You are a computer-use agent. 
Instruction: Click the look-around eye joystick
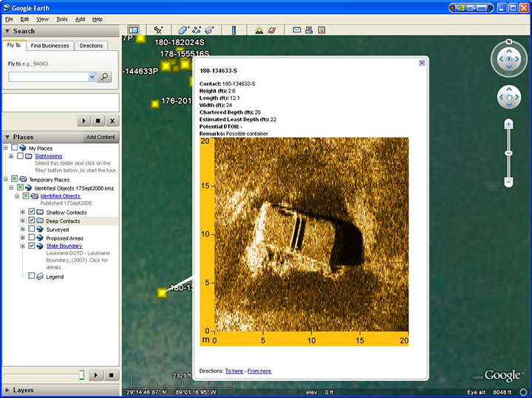tap(509, 59)
